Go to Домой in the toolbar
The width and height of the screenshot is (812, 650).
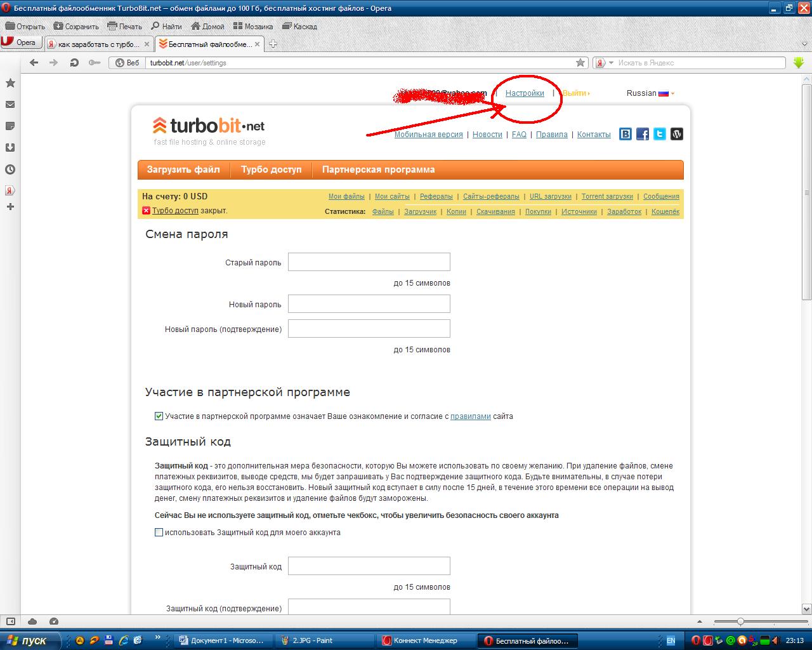tap(207, 27)
